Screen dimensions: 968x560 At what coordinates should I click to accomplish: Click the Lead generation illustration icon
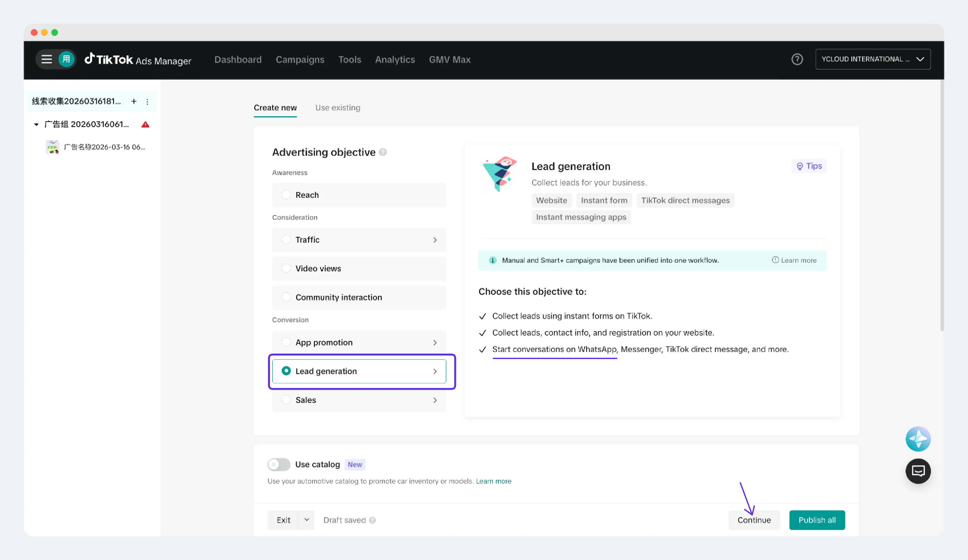point(500,173)
